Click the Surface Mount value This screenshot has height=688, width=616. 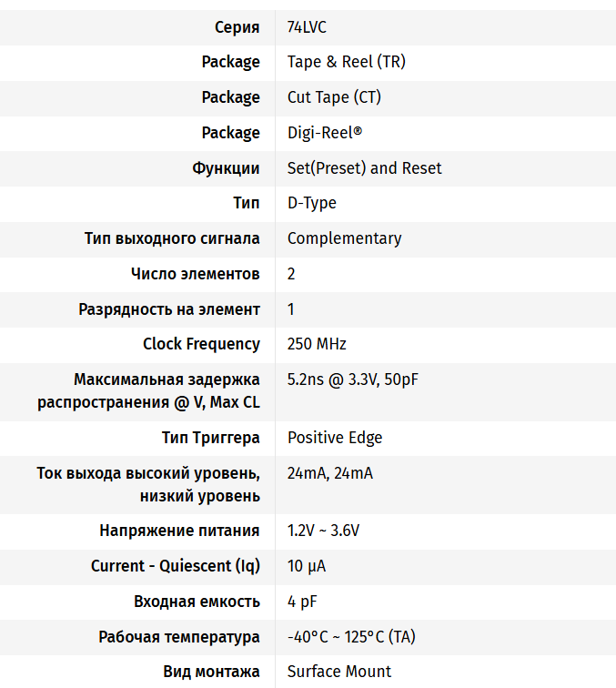[x=338, y=672]
